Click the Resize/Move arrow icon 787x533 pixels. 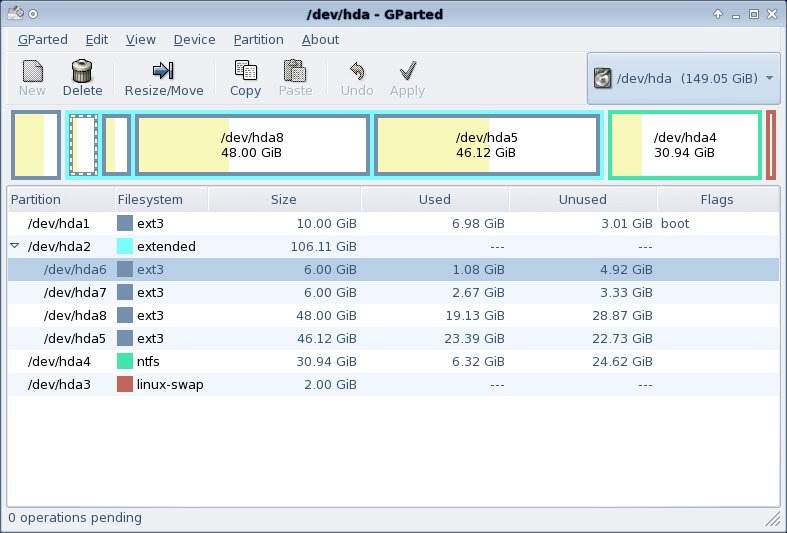click(163, 71)
